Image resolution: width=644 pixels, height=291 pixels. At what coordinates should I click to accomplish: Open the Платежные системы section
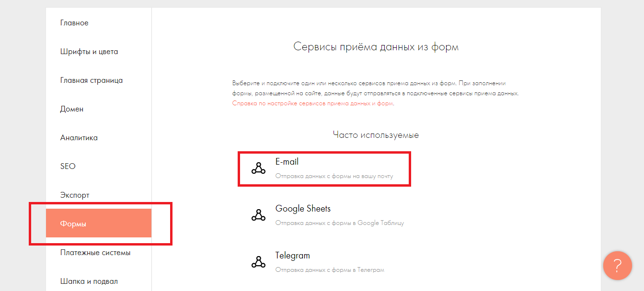pyautogui.click(x=95, y=253)
